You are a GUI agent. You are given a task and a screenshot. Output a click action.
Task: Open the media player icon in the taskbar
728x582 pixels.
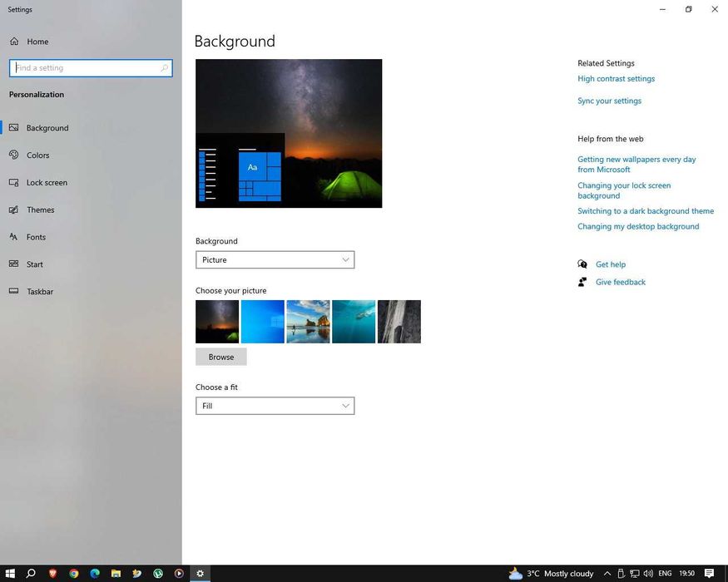(x=179, y=574)
